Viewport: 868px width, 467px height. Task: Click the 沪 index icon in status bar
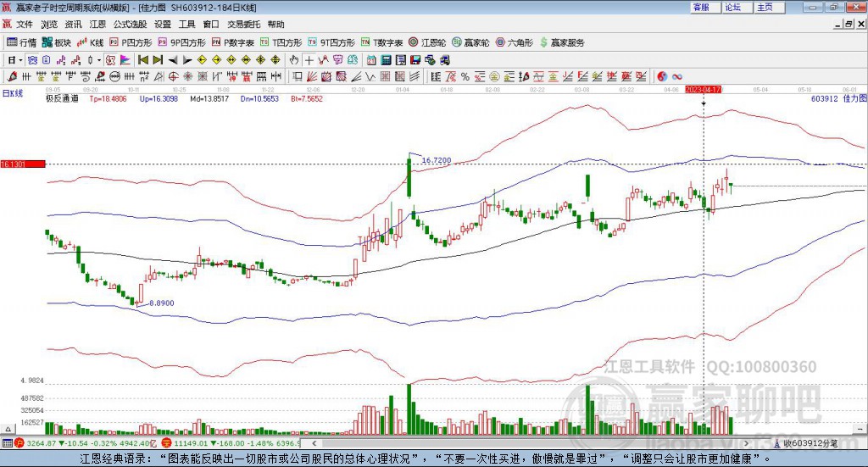[19, 443]
